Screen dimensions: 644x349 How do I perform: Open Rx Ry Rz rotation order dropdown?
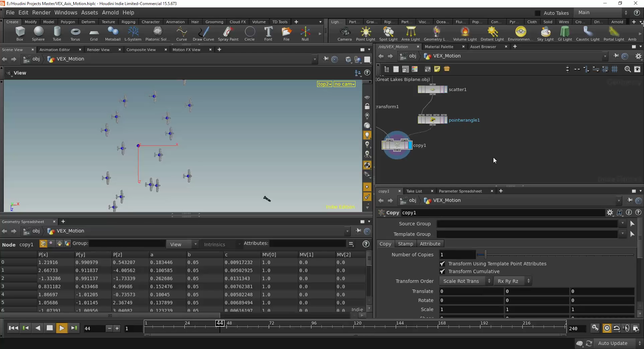tap(513, 281)
